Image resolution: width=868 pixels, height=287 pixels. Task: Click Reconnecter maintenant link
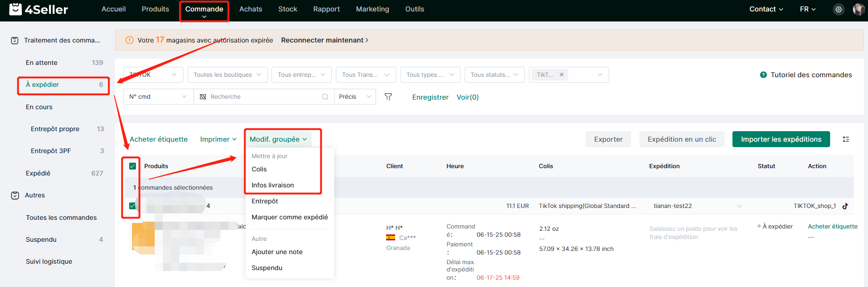point(324,40)
